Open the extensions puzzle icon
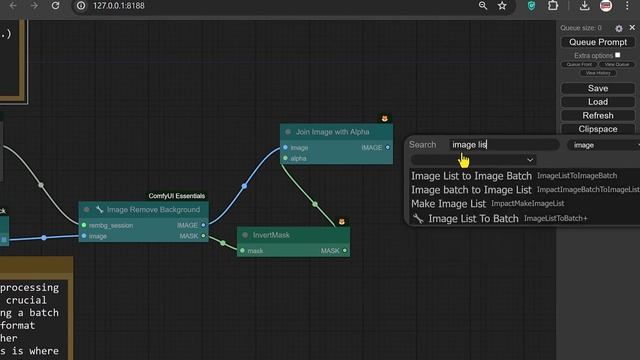 coord(553,6)
